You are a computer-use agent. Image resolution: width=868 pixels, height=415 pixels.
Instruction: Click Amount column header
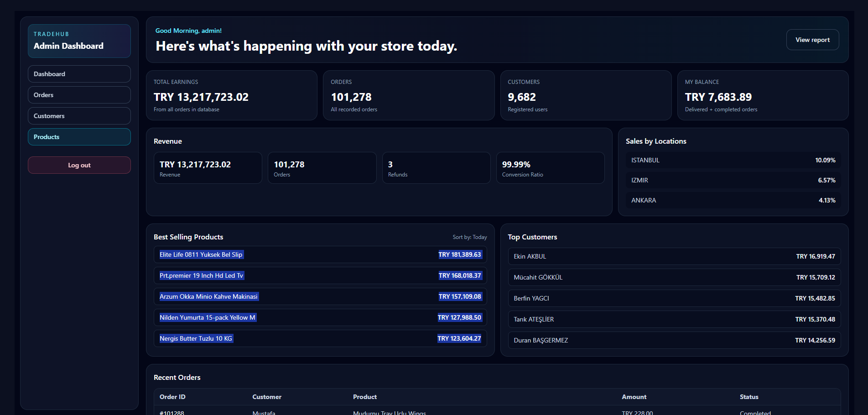point(634,397)
